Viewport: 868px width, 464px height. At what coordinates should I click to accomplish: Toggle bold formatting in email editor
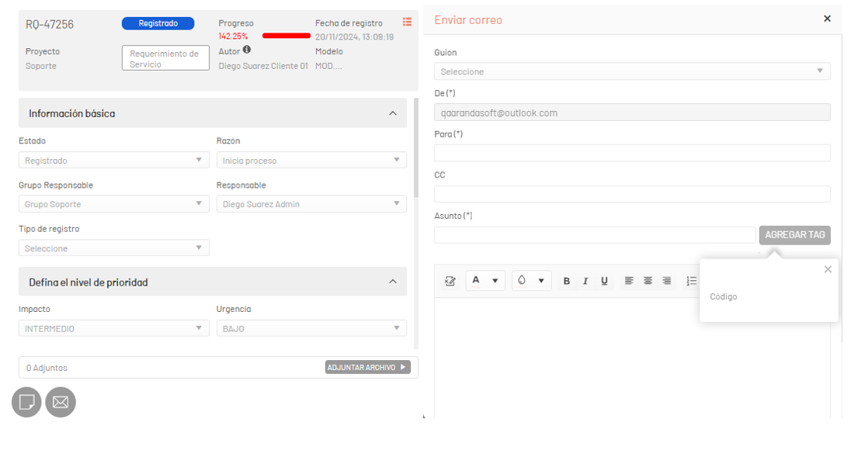point(566,281)
